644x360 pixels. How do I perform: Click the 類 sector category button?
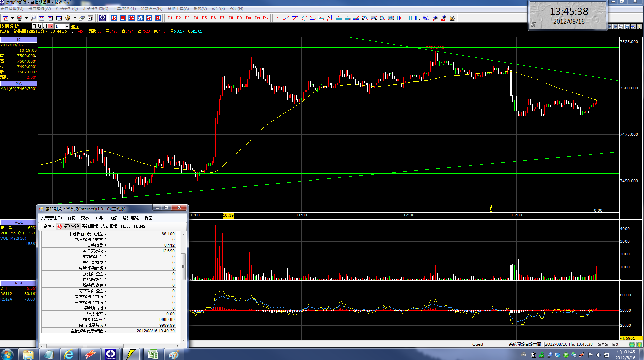149,18
